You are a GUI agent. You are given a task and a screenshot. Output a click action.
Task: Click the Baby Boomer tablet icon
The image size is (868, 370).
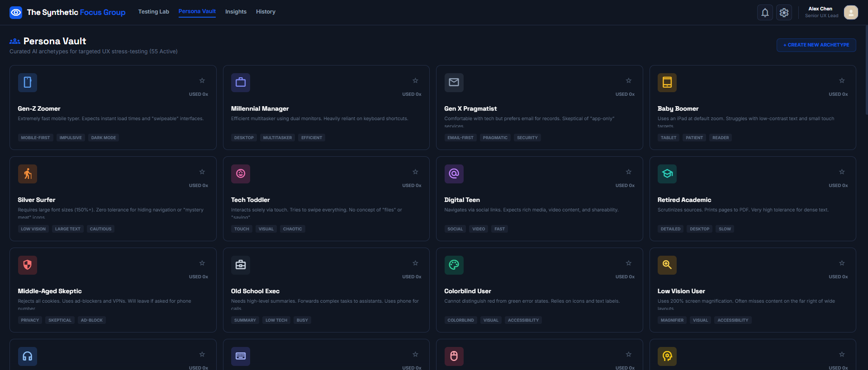667,83
